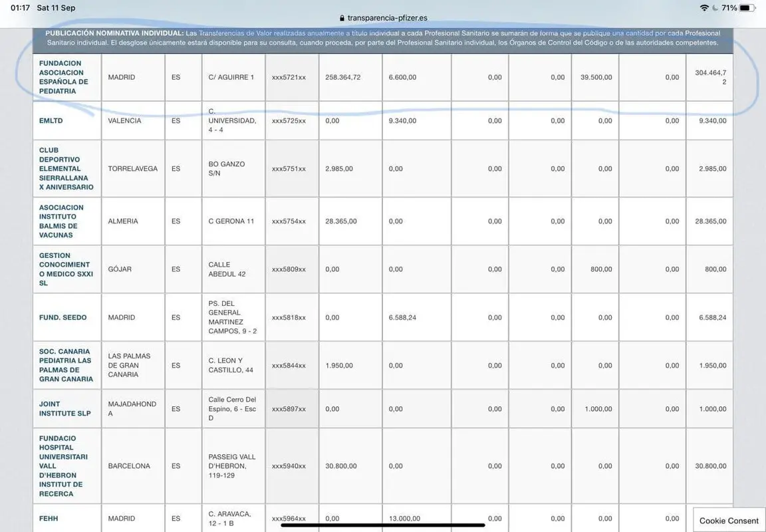This screenshot has height=532, width=766.
Task: Click PS. DEL GENERAL MARTINEZ CAMPOS address
Action: [x=233, y=318]
